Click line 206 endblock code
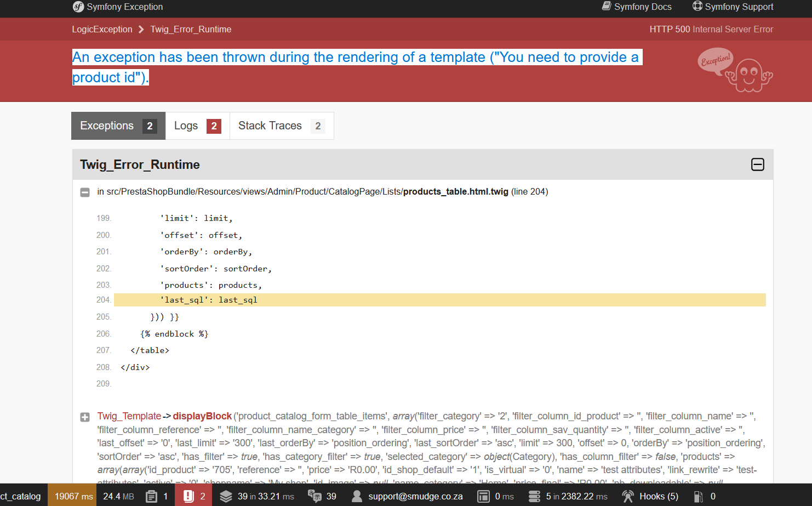The height and width of the screenshot is (506, 812). (x=174, y=334)
